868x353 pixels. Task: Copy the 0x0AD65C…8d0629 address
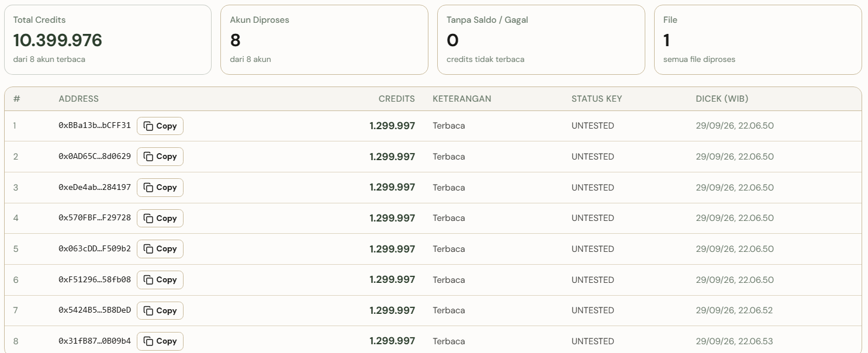[x=160, y=157]
